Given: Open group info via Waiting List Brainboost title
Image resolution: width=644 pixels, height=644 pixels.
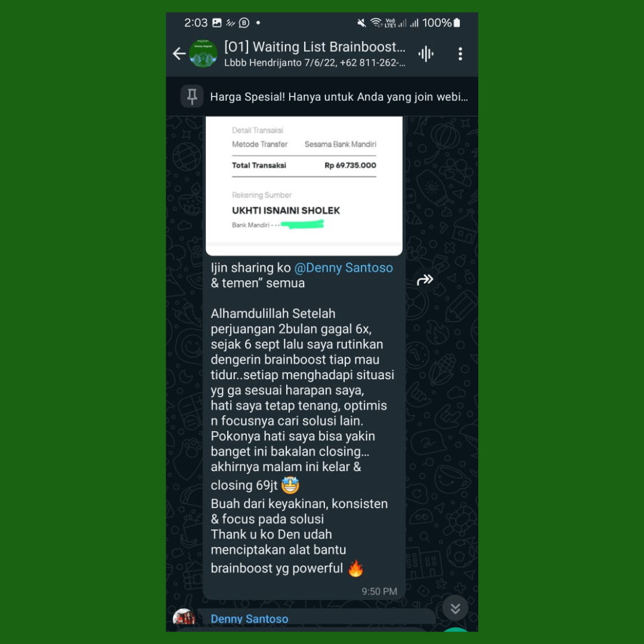Looking at the screenshot, I should [315, 47].
